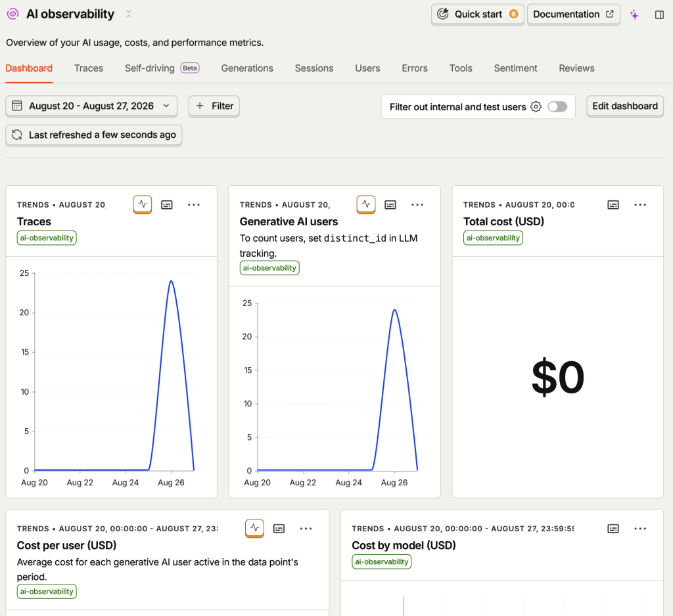Click the anomaly icon on Traces card
Image resolution: width=673 pixels, height=616 pixels.
[x=143, y=205]
